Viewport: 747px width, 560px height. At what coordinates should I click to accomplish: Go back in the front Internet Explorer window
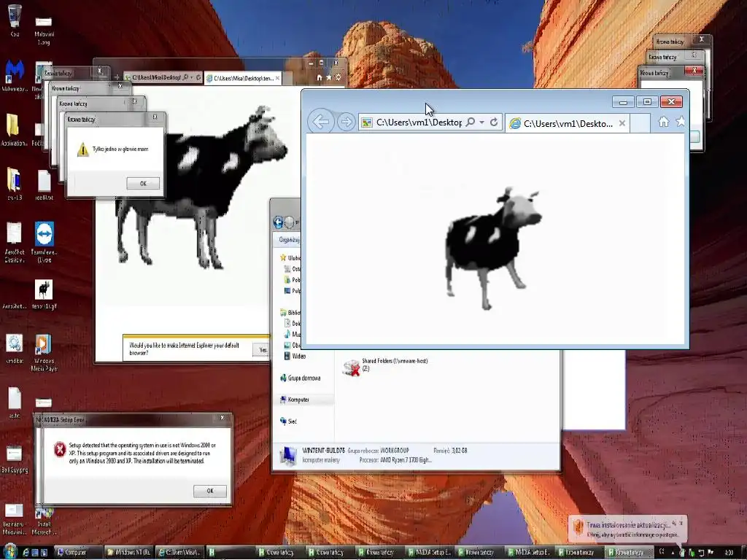pyautogui.click(x=320, y=122)
